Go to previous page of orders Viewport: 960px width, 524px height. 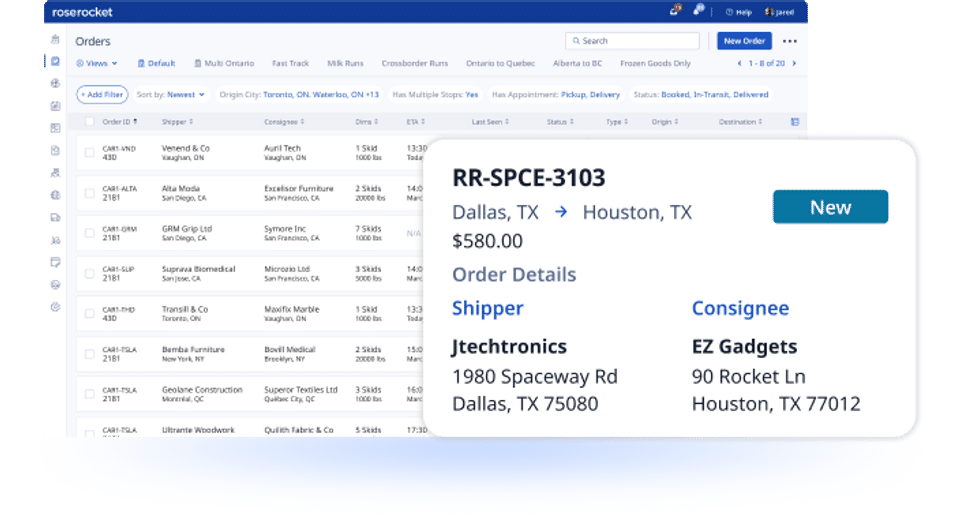pyautogui.click(x=739, y=63)
